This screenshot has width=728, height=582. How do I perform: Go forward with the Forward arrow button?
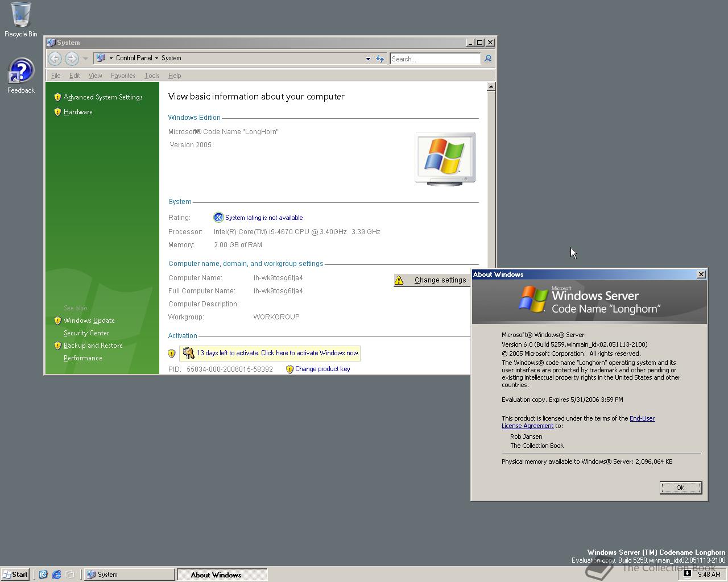tap(72, 58)
